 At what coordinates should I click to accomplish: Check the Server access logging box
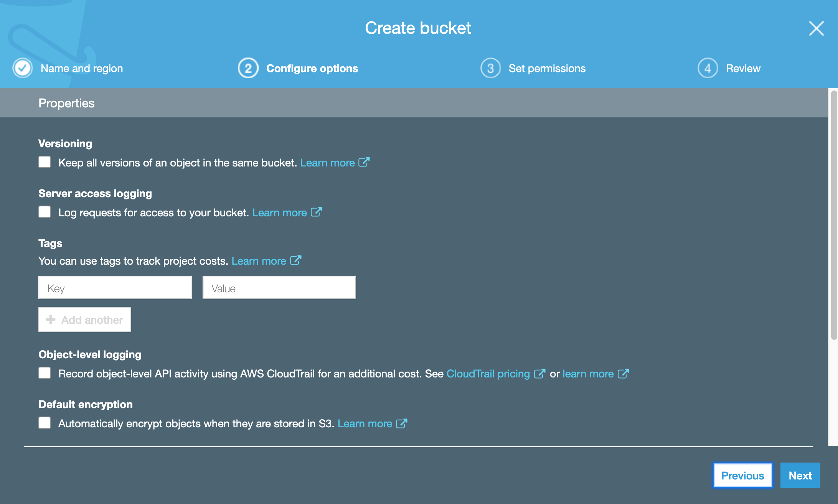click(x=45, y=212)
